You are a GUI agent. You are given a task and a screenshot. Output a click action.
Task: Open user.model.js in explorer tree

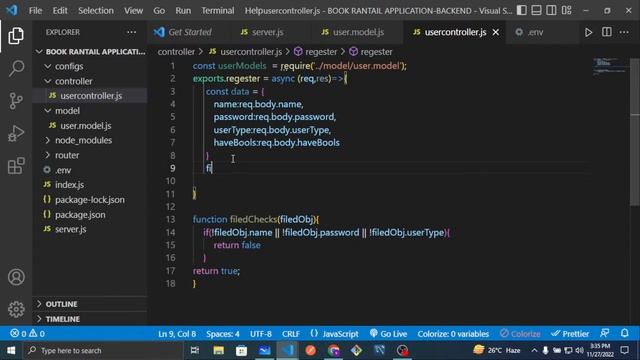91,126
